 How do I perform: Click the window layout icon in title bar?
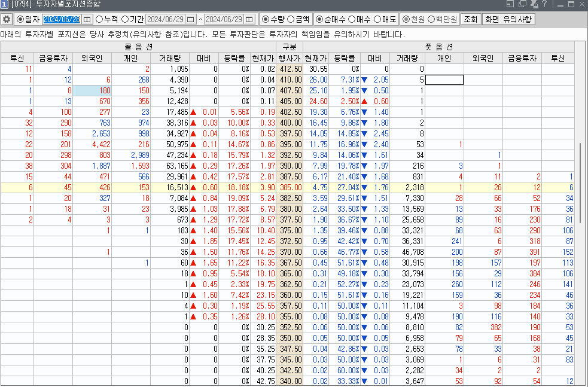[510, 5]
